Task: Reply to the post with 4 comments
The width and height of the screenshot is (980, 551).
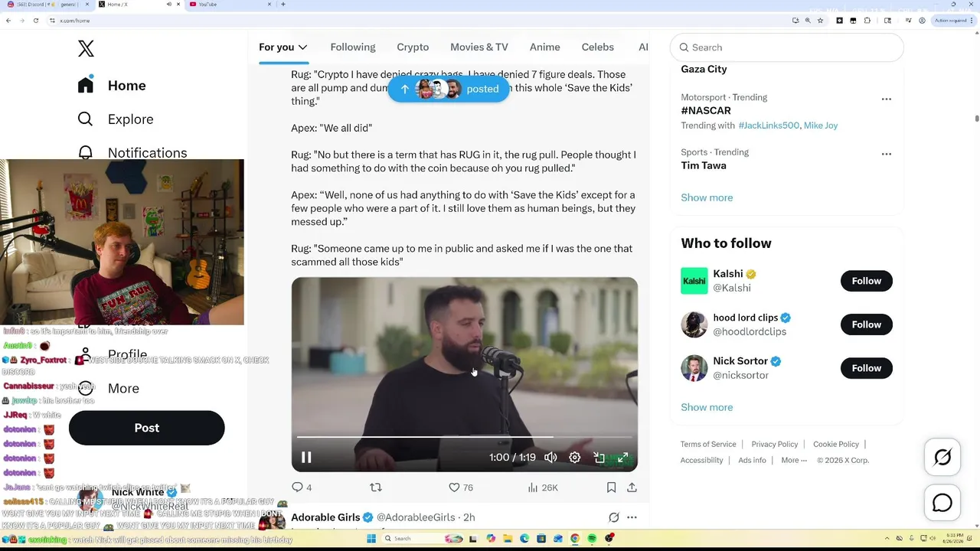Action: (302, 487)
